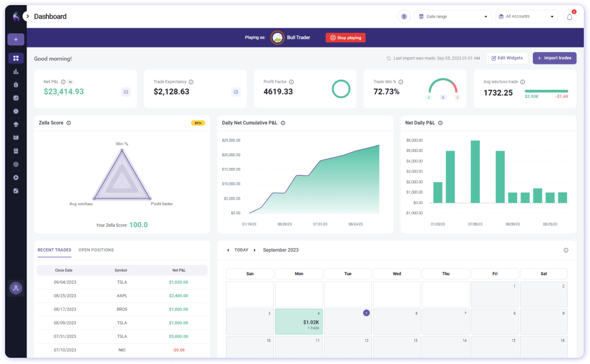Switch to the Open Positions tab

[96, 250]
